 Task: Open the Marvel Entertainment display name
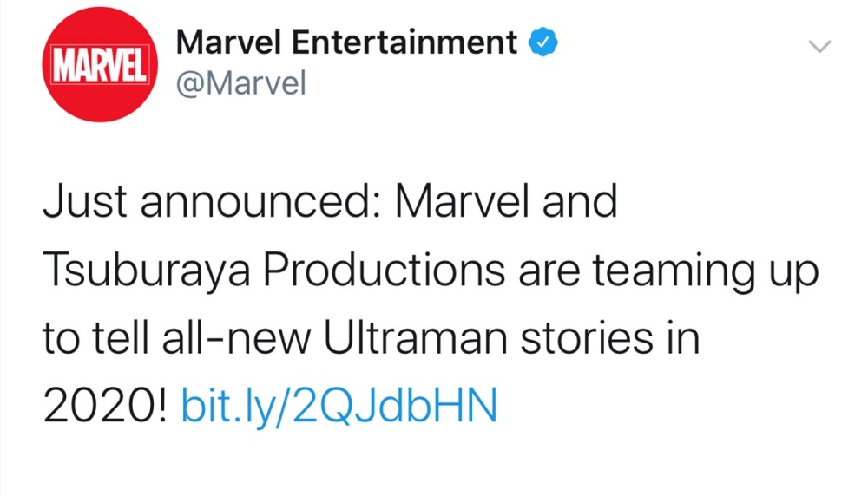(346, 42)
